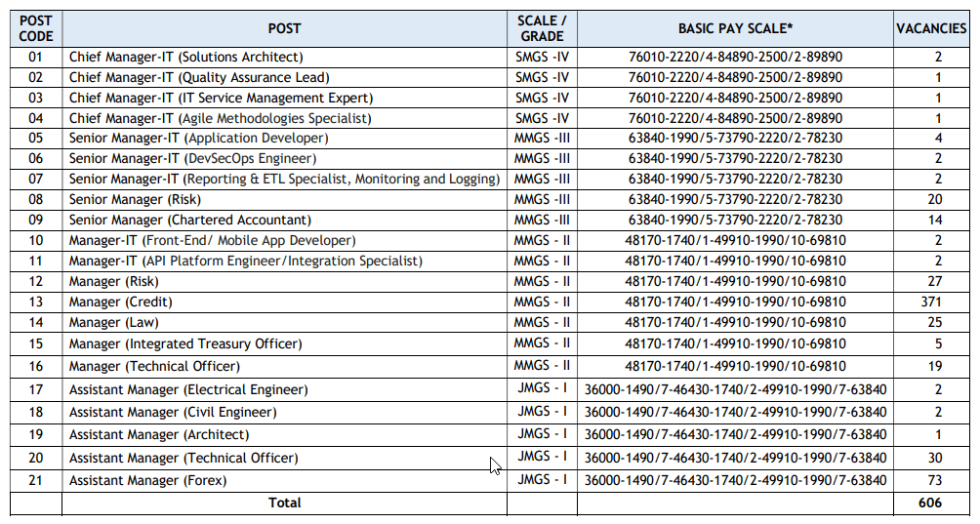Click the SCALE / GRADE column header
980x524 pixels.
coord(542,28)
